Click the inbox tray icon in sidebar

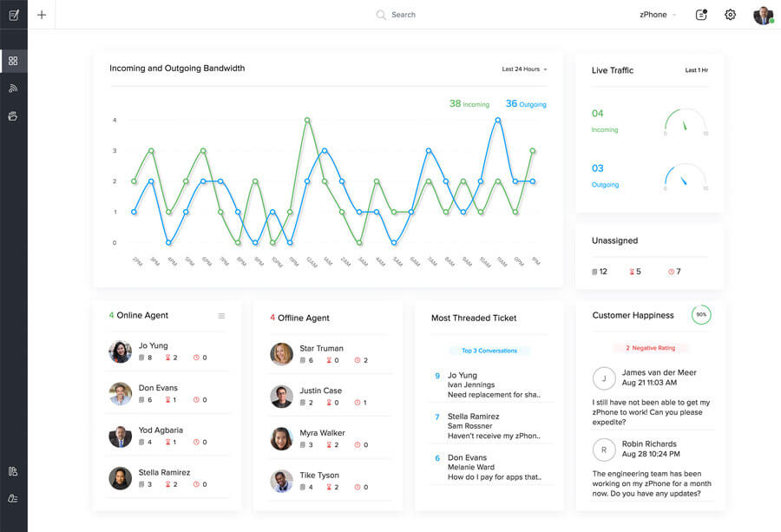[13, 115]
